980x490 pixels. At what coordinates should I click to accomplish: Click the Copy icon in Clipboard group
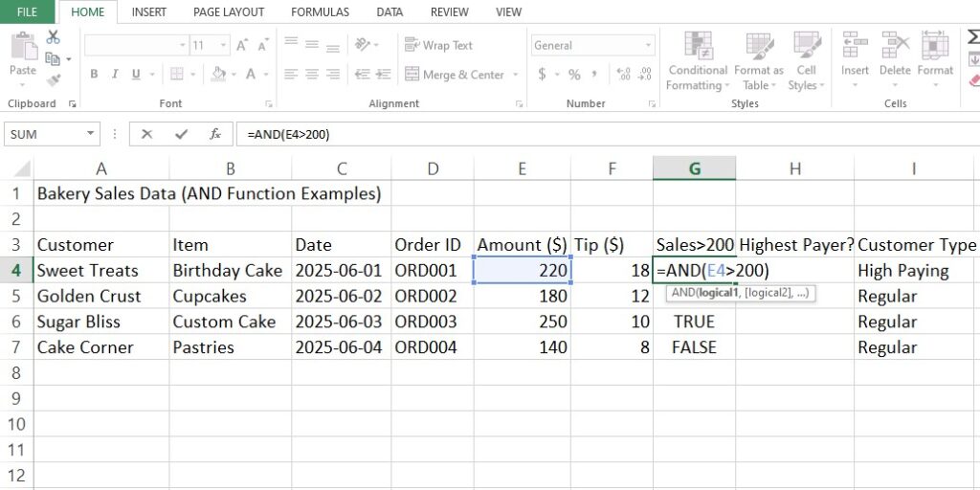pos(54,58)
